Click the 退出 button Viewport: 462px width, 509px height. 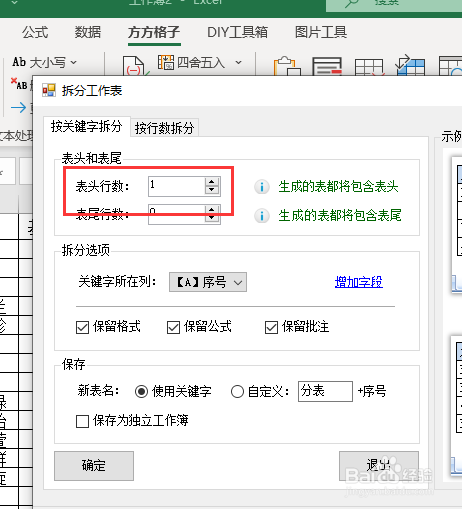(379, 466)
